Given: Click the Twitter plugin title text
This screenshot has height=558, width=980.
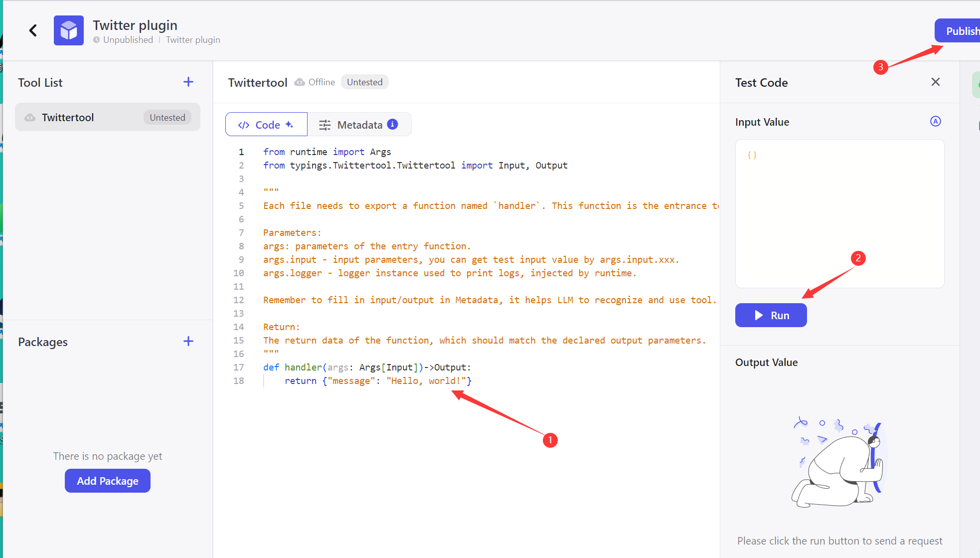Looking at the screenshot, I should pyautogui.click(x=135, y=25).
